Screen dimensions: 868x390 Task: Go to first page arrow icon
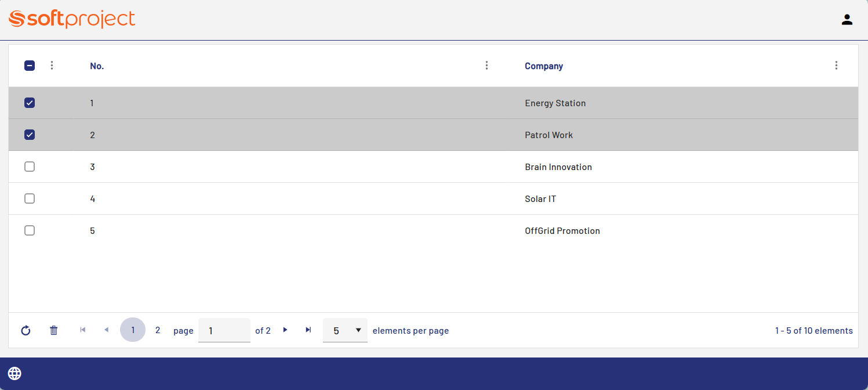click(83, 330)
